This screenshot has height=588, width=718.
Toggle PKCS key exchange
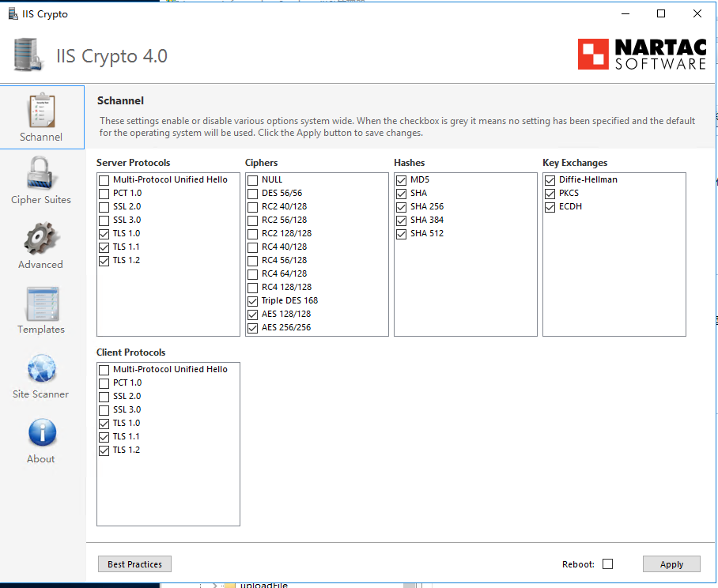pyautogui.click(x=550, y=194)
